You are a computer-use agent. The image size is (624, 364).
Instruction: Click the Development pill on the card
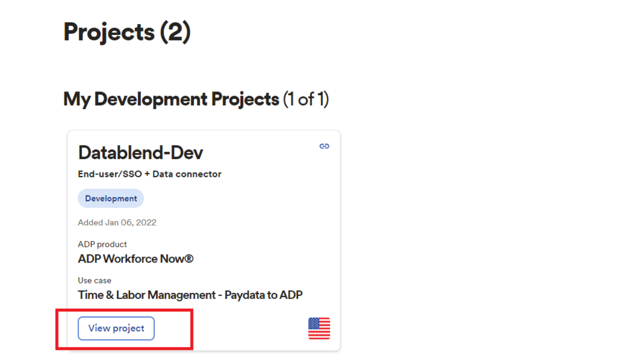tap(110, 198)
